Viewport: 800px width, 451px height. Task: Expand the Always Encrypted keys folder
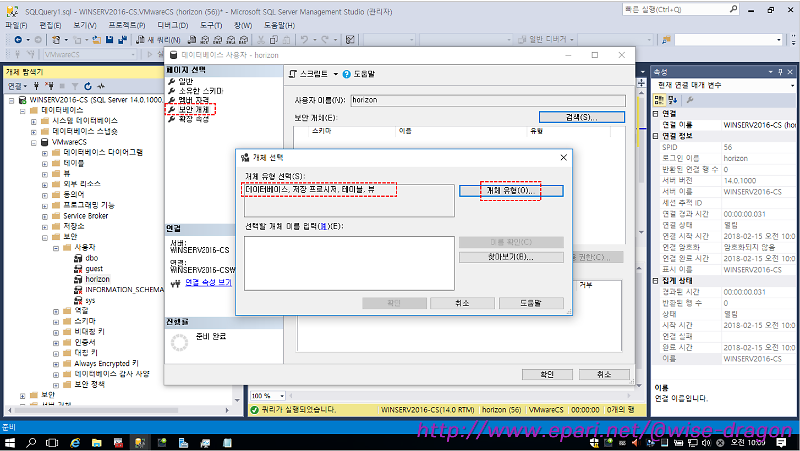(x=56, y=364)
